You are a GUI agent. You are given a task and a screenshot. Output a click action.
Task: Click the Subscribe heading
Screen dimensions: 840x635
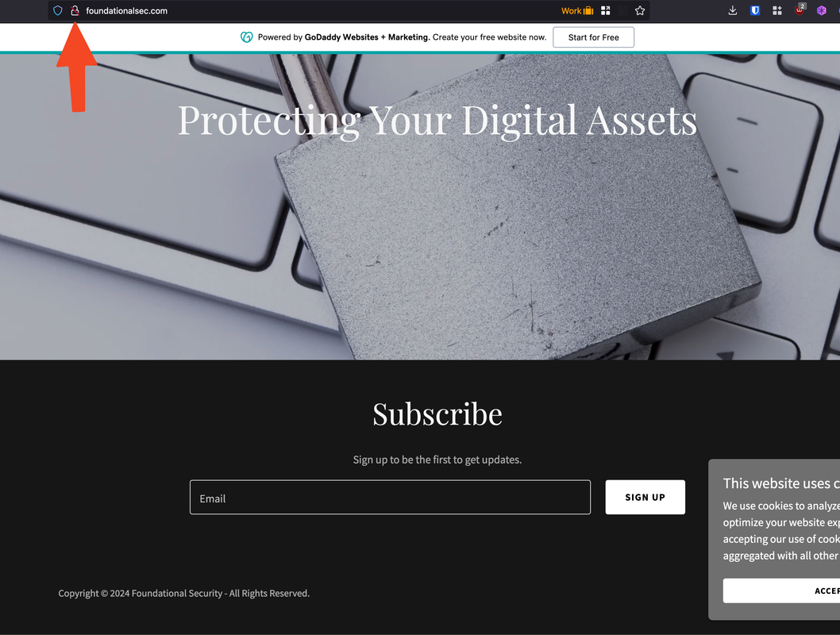coord(437,414)
